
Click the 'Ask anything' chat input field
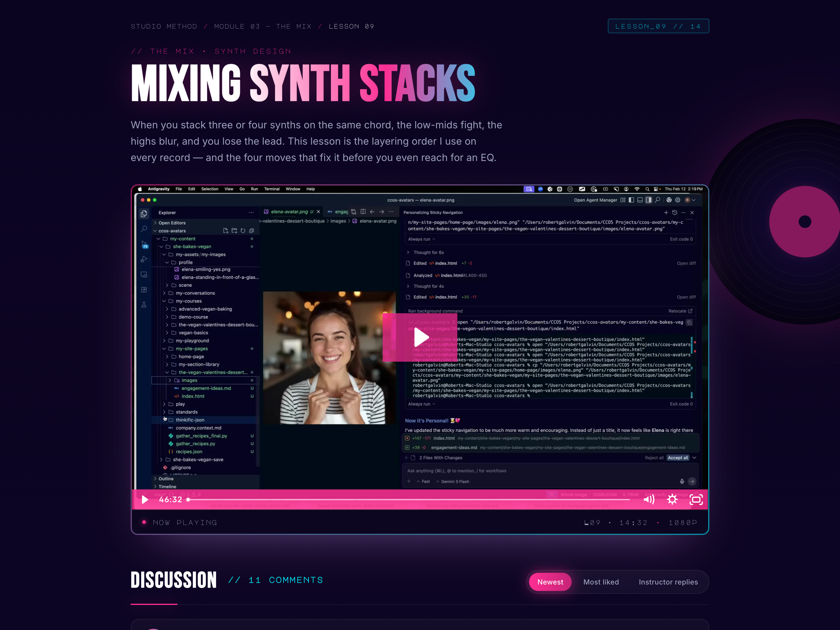[x=550, y=470]
